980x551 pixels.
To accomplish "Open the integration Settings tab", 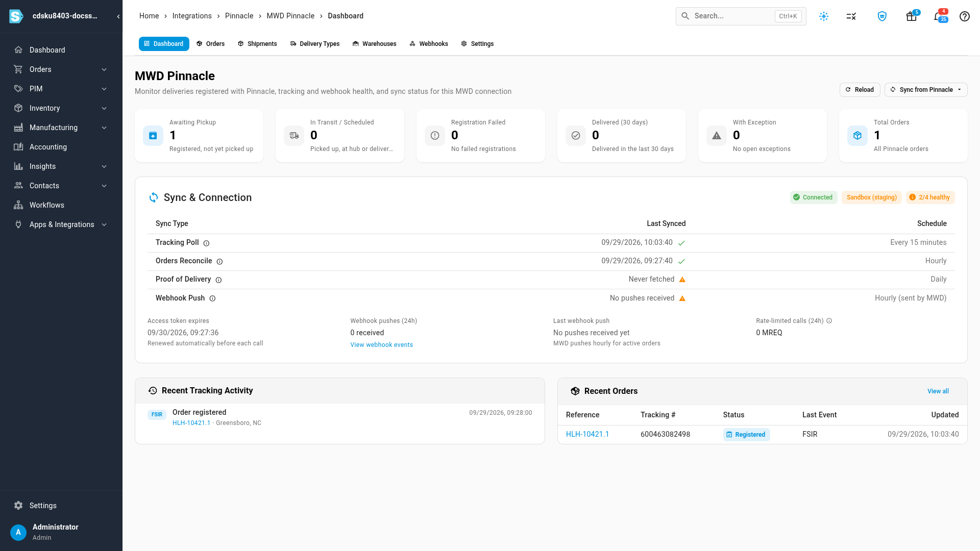I will tap(477, 44).
